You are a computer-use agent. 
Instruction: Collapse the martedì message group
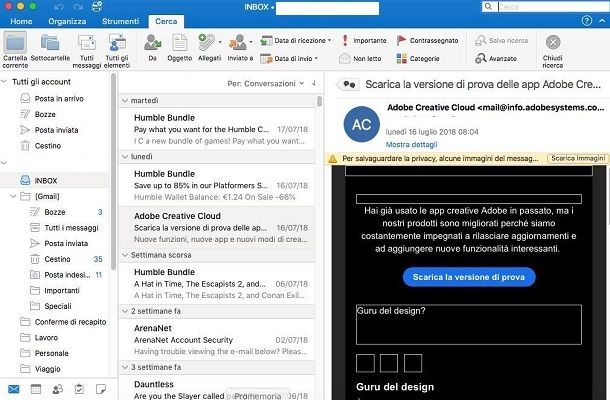[x=125, y=101]
